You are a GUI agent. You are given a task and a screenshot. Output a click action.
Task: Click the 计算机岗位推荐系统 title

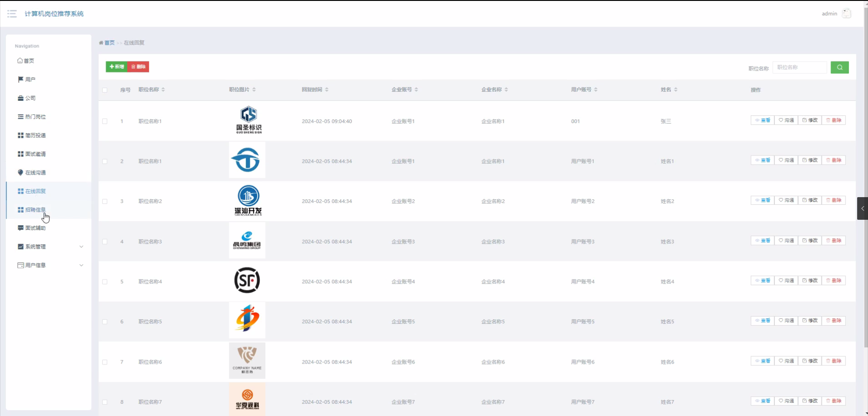[54, 14]
